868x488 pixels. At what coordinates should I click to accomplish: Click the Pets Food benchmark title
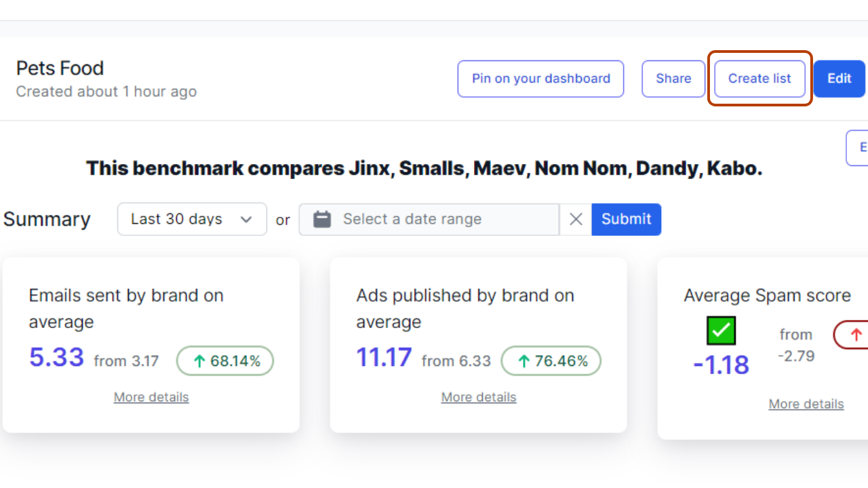point(60,68)
